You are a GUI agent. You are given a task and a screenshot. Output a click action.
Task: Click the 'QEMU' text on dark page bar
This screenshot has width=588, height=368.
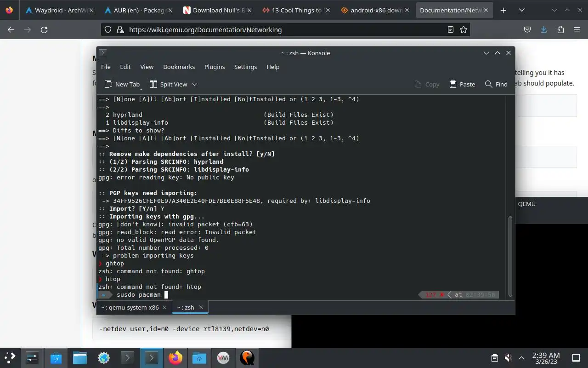[527, 204]
